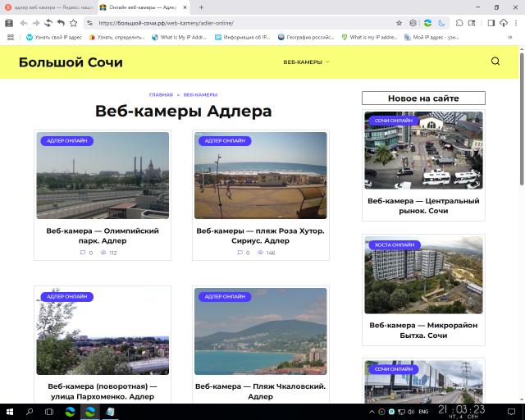Screen dimensions: 525x420
Task: Close the 'Онлайн веб-камеры — Адлер' tab
Action: click(x=185, y=7)
